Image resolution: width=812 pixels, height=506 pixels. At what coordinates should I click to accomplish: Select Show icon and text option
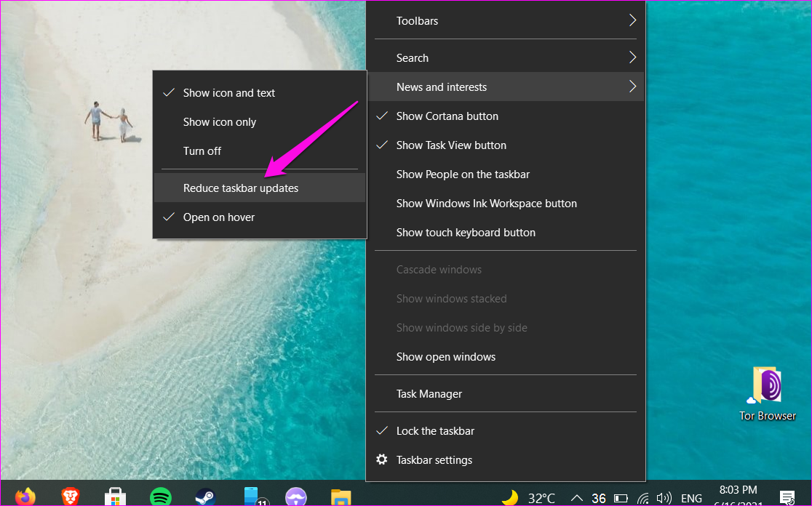click(x=260, y=93)
